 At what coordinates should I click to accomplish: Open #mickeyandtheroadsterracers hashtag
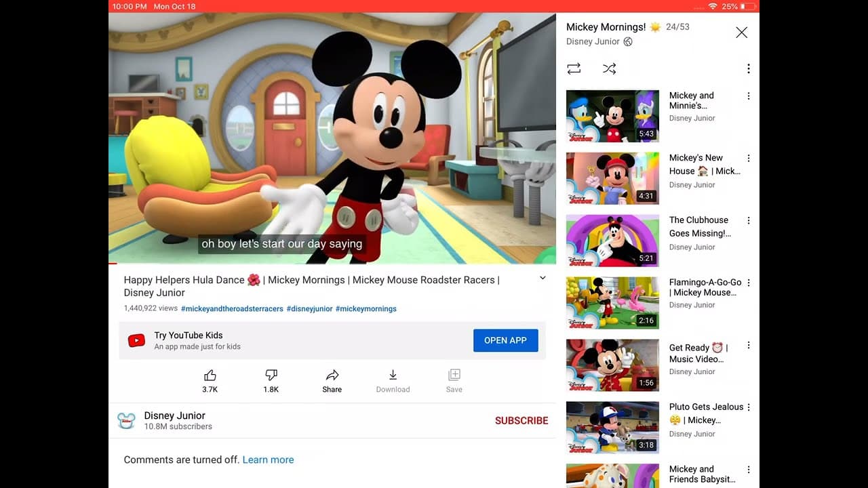point(232,308)
